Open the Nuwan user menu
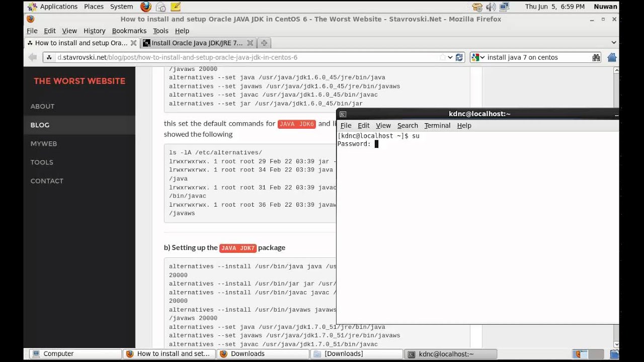Screen dimensions: 644x362 605,7
